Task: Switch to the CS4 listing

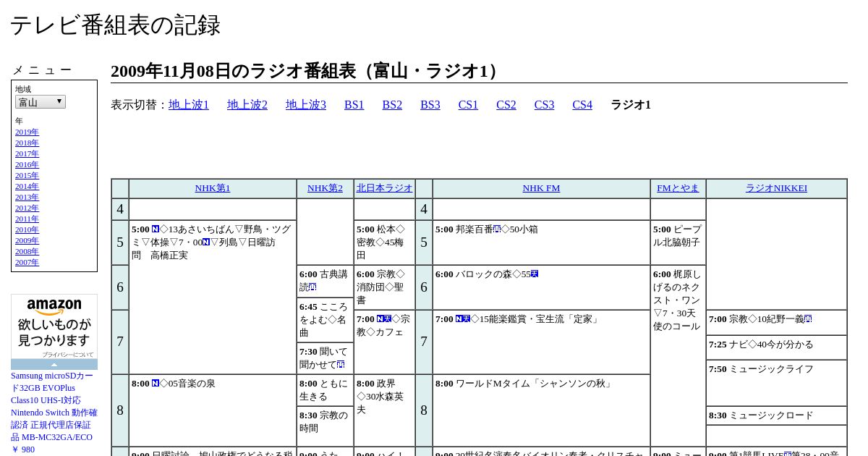Action: tap(582, 105)
